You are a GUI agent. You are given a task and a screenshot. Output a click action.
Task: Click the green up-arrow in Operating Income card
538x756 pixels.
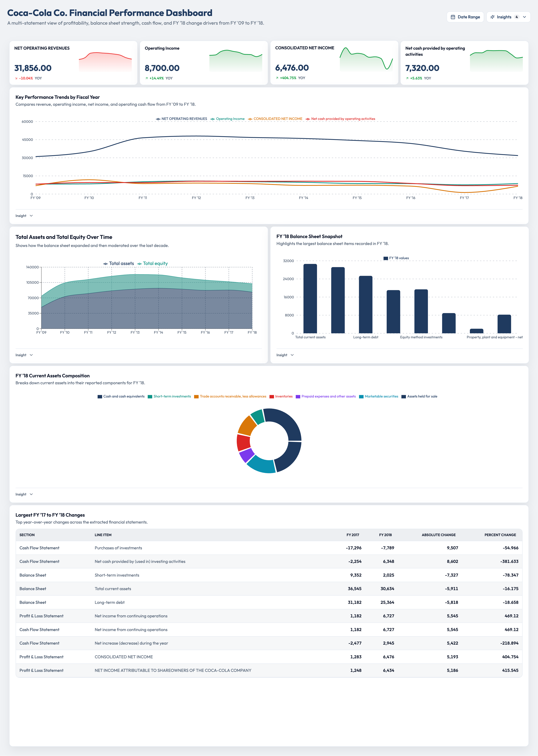(146, 78)
